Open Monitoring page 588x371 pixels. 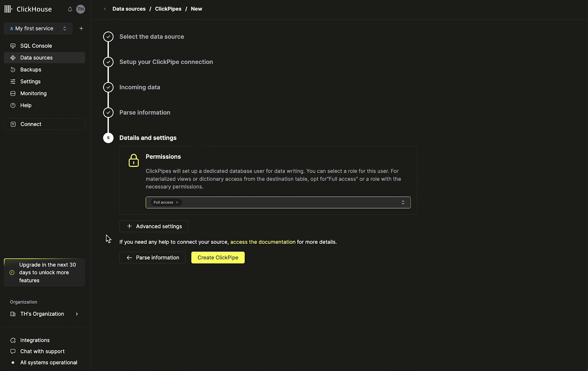33,93
